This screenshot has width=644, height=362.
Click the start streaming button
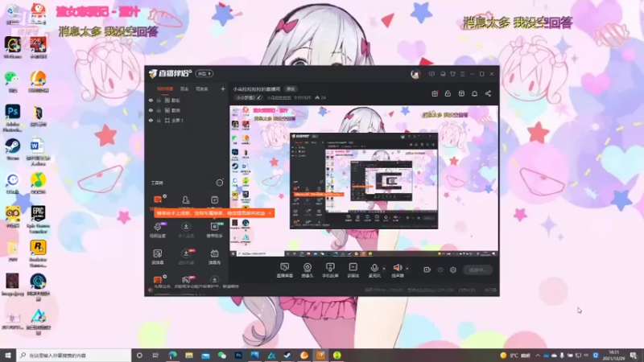point(477,269)
